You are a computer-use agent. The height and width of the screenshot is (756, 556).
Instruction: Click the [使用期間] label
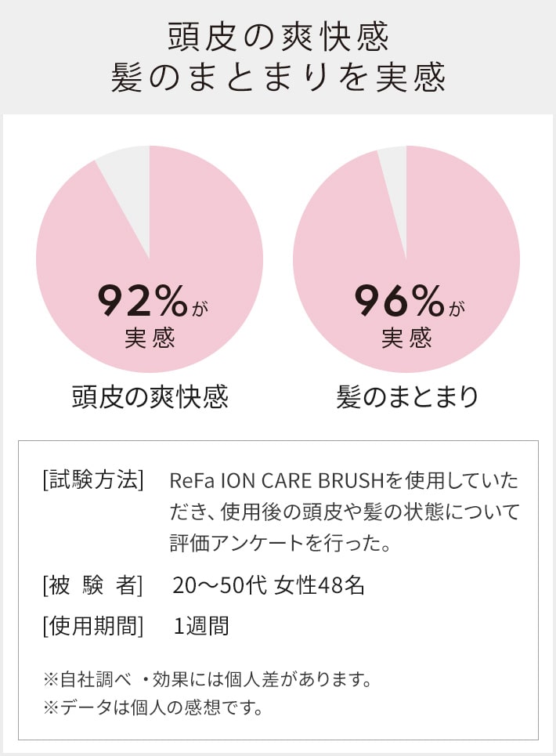[93, 626]
